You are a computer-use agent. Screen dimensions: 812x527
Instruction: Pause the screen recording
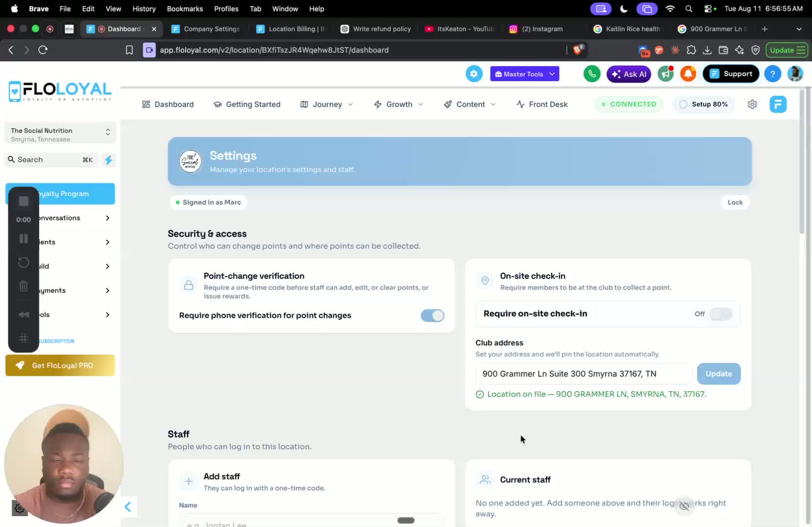click(23, 239)
